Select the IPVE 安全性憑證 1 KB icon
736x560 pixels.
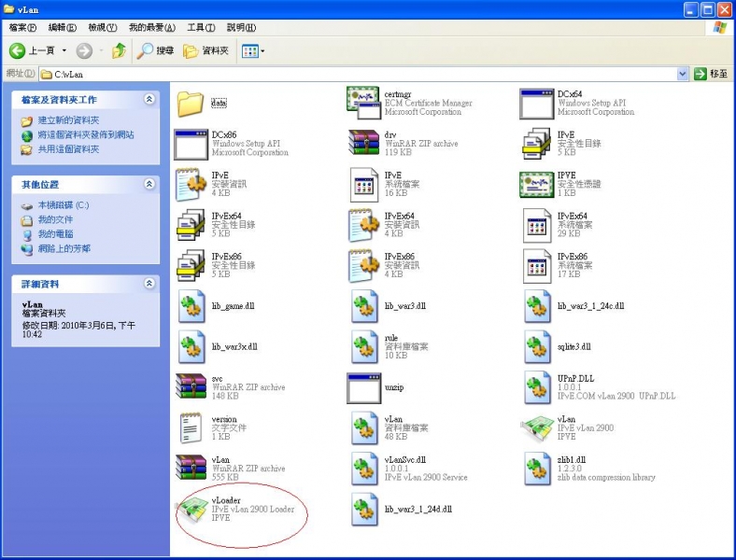536,184
